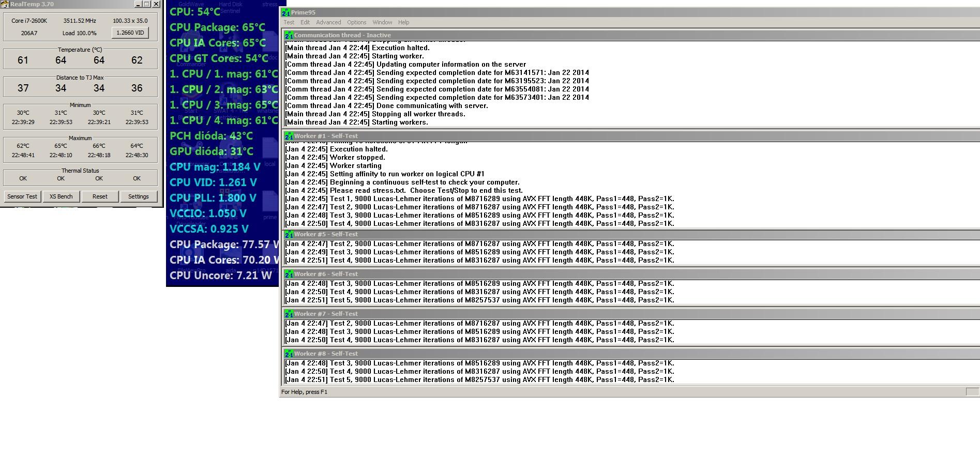Click Worker #6 'Test 5' M8257537 line
The width and height of the screenshot is (980, 473).
tap(479, 300)
